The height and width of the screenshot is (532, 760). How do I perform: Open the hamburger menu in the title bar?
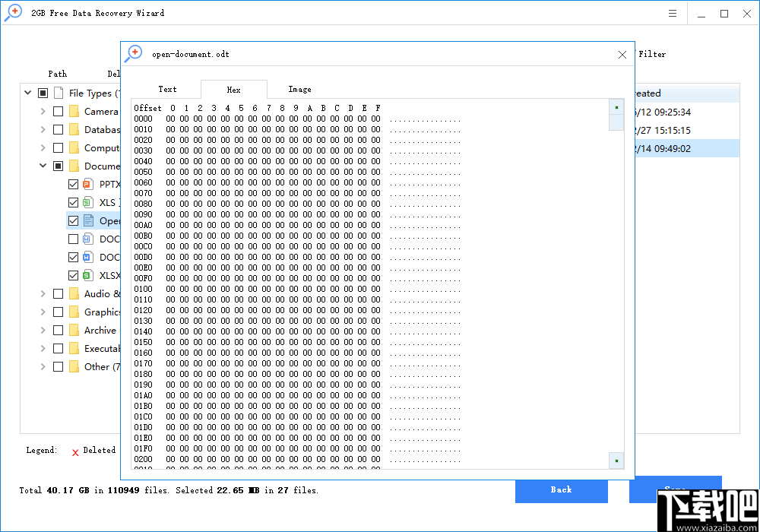tap(673, 13)
